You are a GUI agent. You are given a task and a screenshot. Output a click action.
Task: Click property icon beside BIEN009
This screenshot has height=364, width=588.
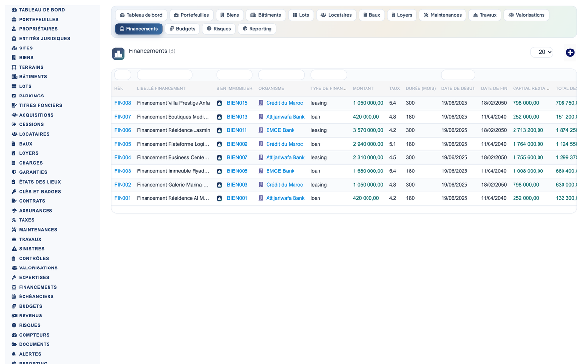pyautogui.click(x=220, y=144)
